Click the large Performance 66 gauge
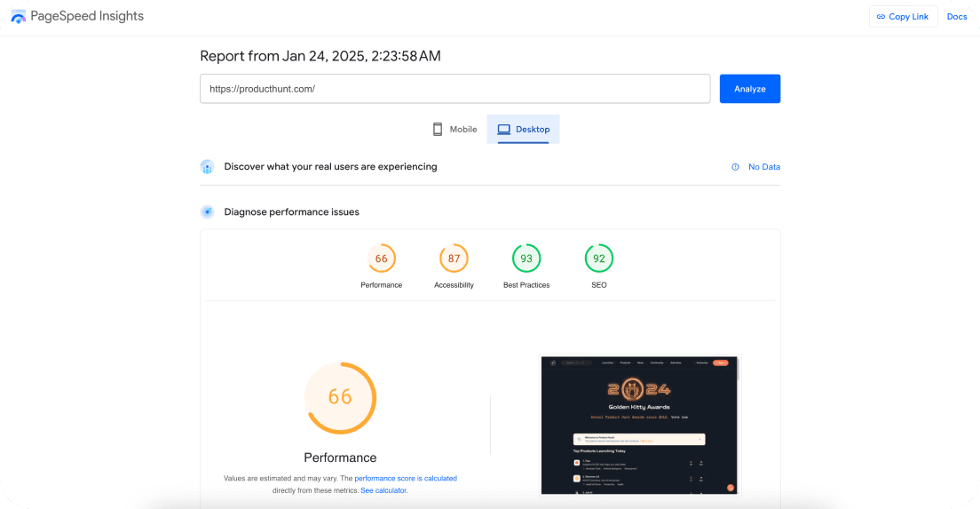This screenshot has width=980, height=509. tap(340, 398)
